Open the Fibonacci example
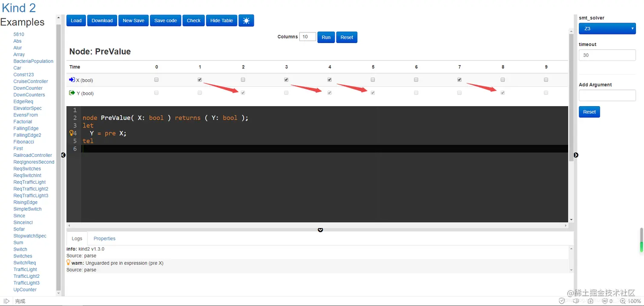Screen dimensions: 644x306 coord(23,142)
